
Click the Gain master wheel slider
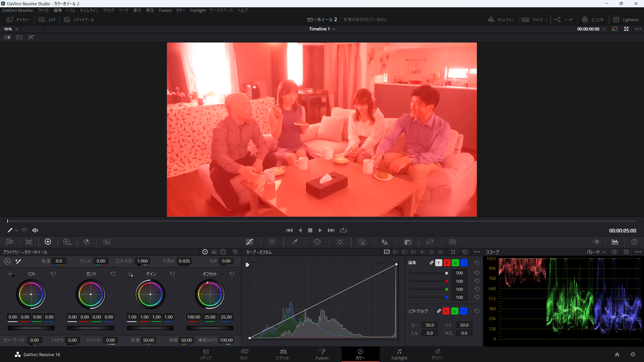[150, 328]
